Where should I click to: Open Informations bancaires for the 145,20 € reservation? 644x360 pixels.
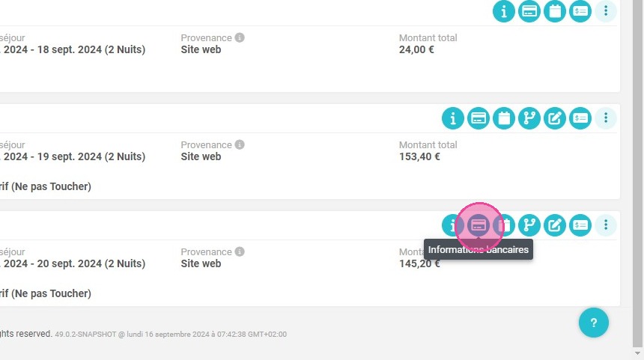coord(479,225)
